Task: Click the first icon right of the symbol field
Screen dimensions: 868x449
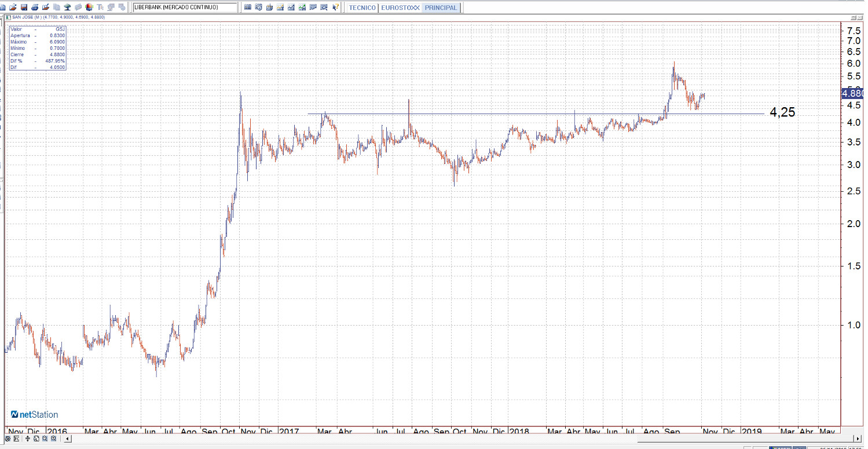Action: tap(248, 8)
